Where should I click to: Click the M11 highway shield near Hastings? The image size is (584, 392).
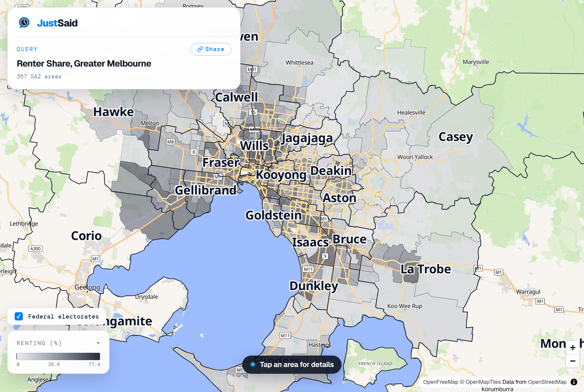point(285,335)
